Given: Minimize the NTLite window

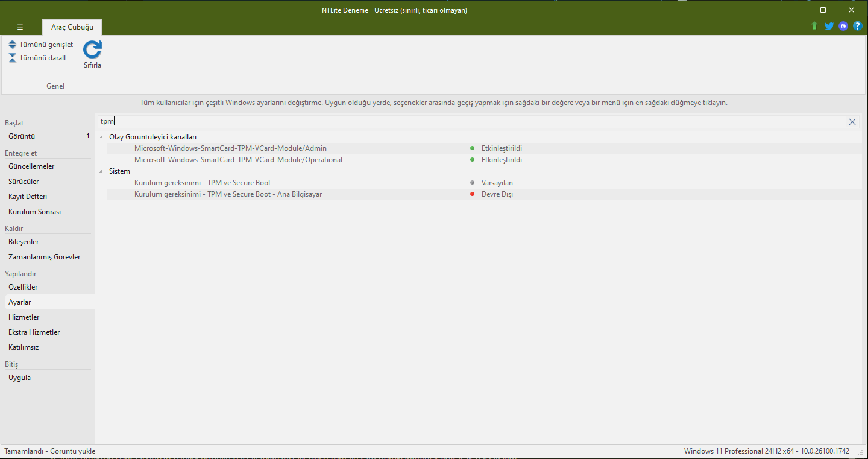Looking at the screenshot, I should coord(795,10).
